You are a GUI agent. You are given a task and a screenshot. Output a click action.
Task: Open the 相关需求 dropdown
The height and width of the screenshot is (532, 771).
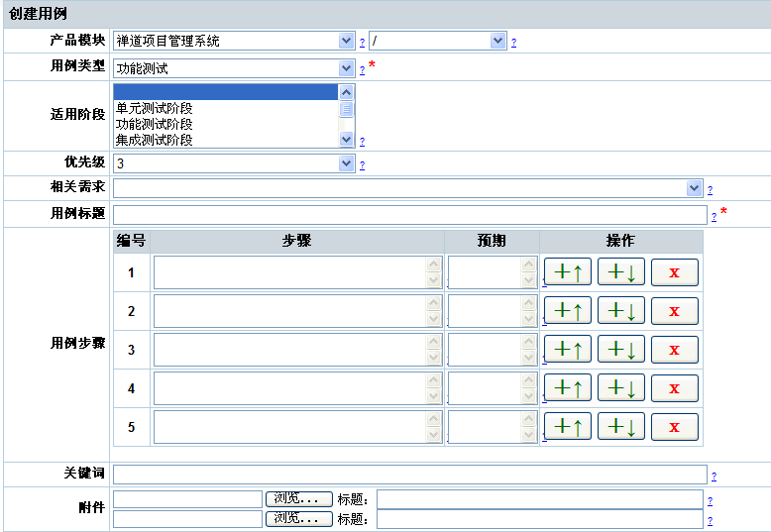tap(408, 188)
